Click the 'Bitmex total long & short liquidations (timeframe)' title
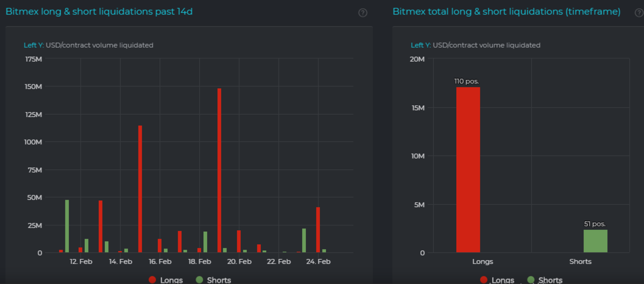This screenshot has height=284, width=644. [506, 12]
